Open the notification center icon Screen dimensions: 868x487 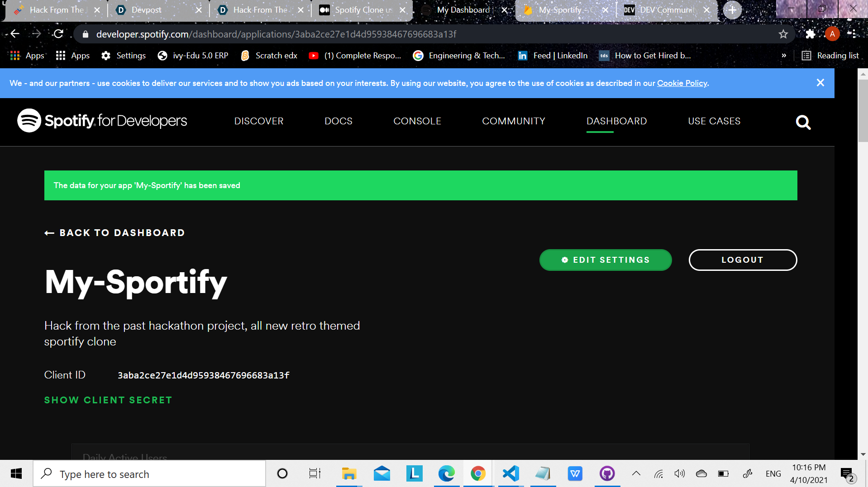tap(848, 474)
